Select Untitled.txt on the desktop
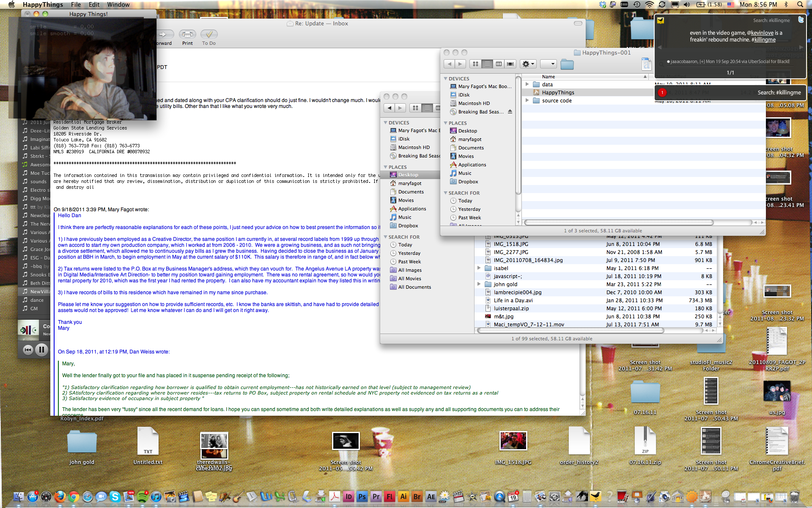 tap(148, 446)
